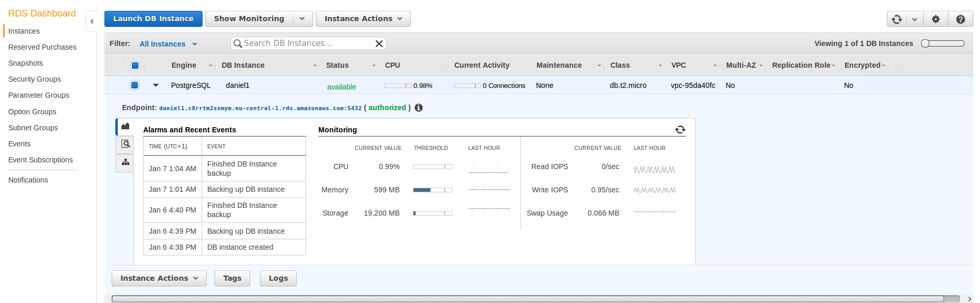This screenshot has height=303, width=980.
Task: Click the db.t2.micro class cell
Action: coord(628,85)
